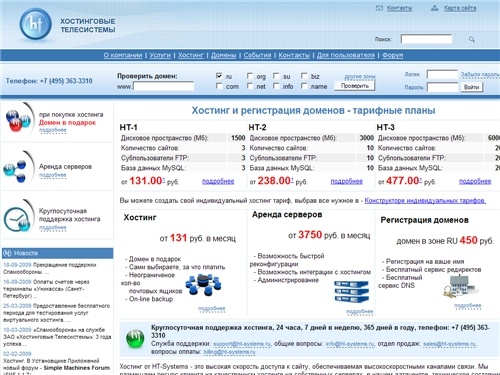
Task: Focus the Поиск search input field
Action: [426, 39]
